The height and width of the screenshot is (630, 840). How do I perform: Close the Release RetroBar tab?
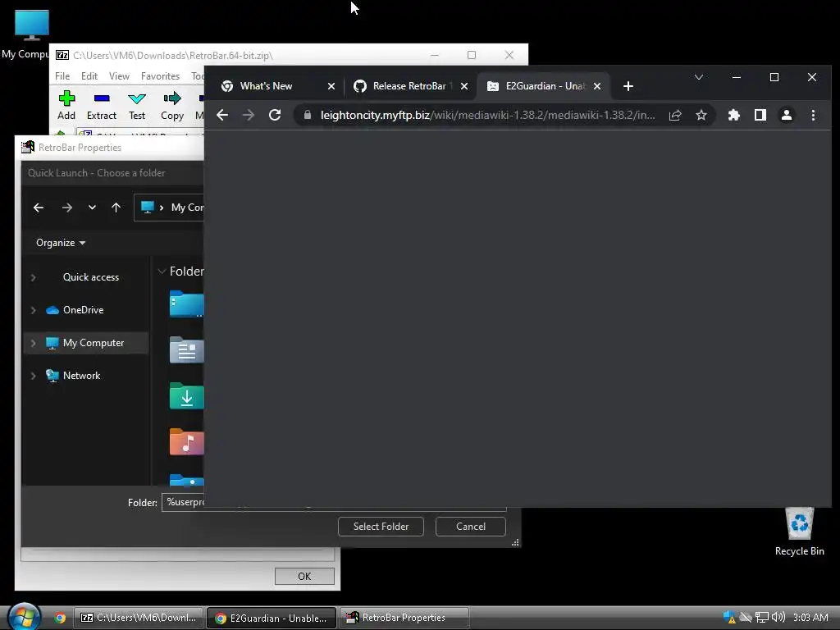click(x=464, y=86)
